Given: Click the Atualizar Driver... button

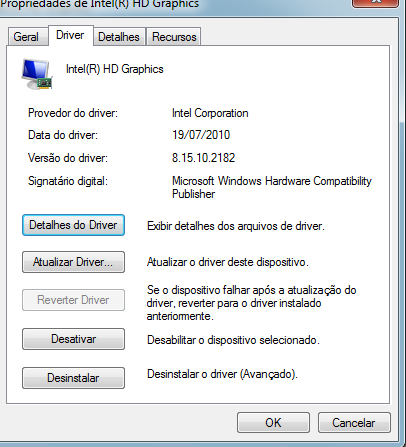Looking at the screenshot, I should 73,262.
